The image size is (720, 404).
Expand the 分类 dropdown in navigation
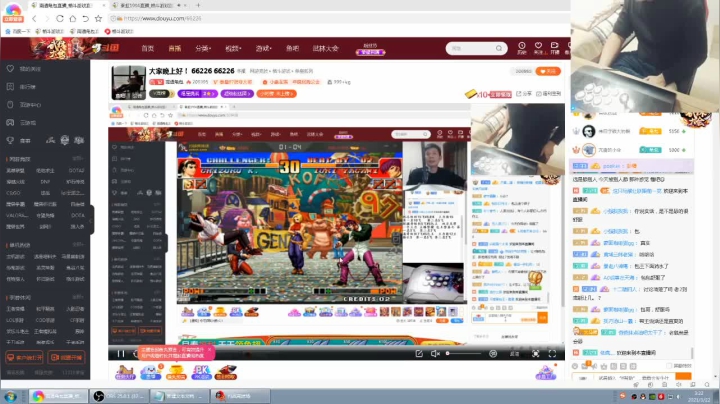pyautogui.click(x=202, y=48)
